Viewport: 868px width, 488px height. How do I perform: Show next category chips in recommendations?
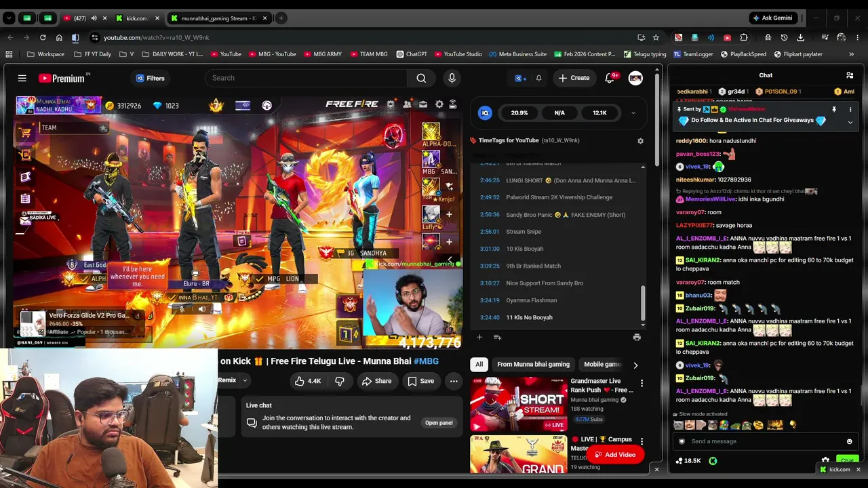point(635,365)
